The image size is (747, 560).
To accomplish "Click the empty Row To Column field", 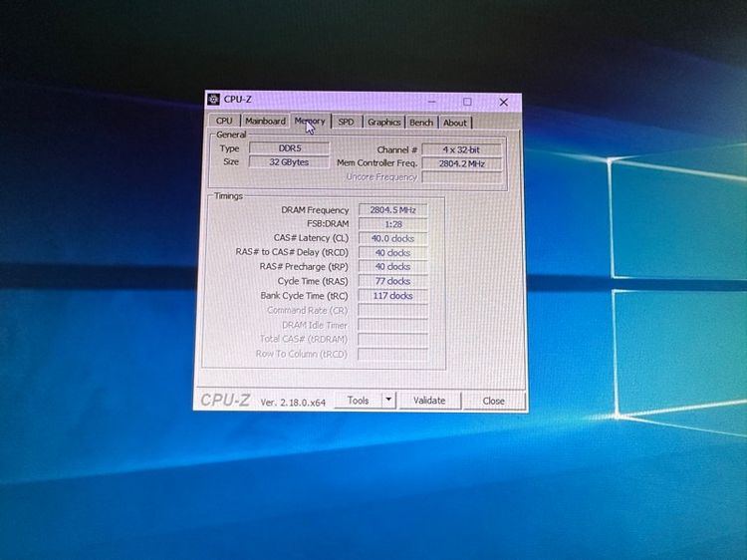I will point(393,354).
